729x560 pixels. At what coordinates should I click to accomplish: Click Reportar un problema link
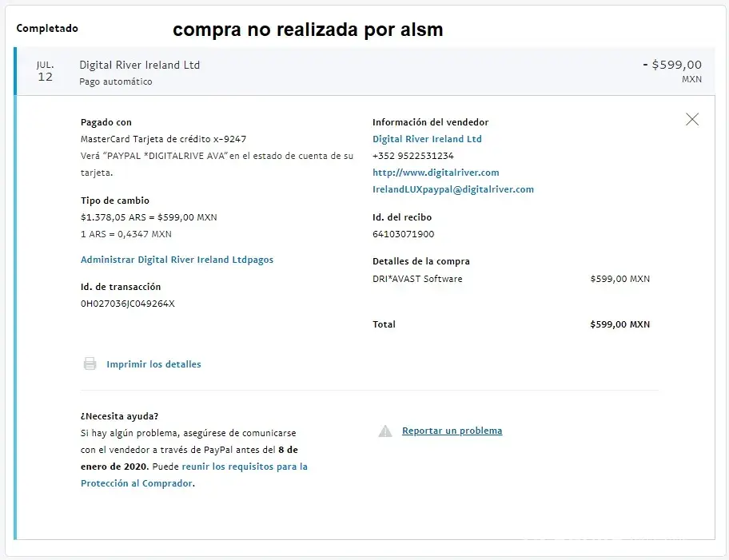tap(452, 431)
